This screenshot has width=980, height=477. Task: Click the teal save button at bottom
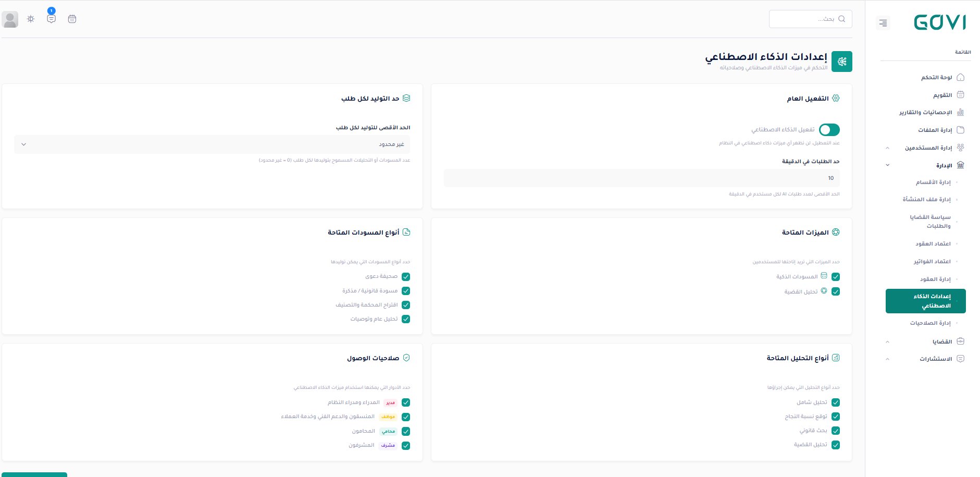tap(34, 475)
